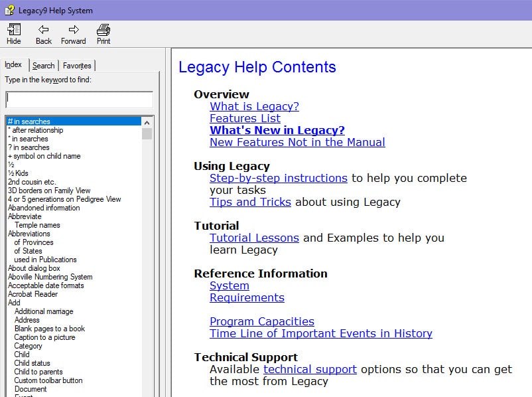Viewport: 532px width, 397px height.
Task: Open the Features List link
Action: pyautogui.click(x=245, y=118)
